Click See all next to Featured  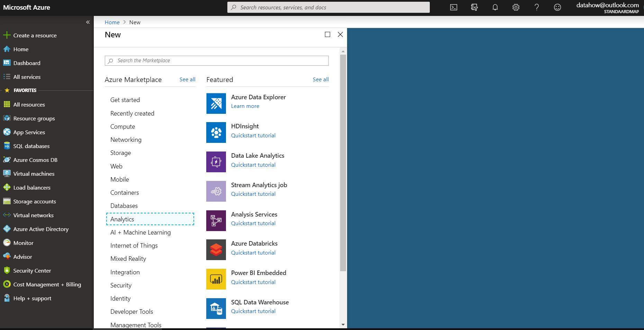(x=321, y=80)
